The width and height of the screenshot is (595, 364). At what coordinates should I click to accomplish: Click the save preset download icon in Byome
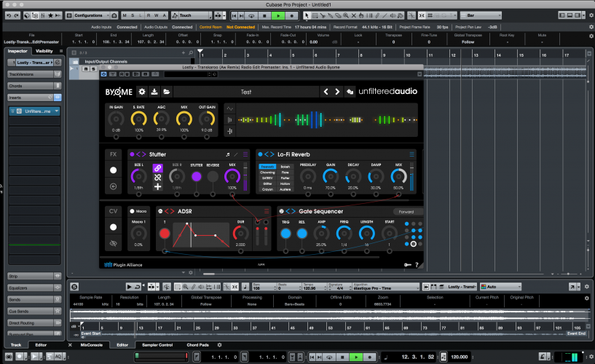click(x=154, y=92)
